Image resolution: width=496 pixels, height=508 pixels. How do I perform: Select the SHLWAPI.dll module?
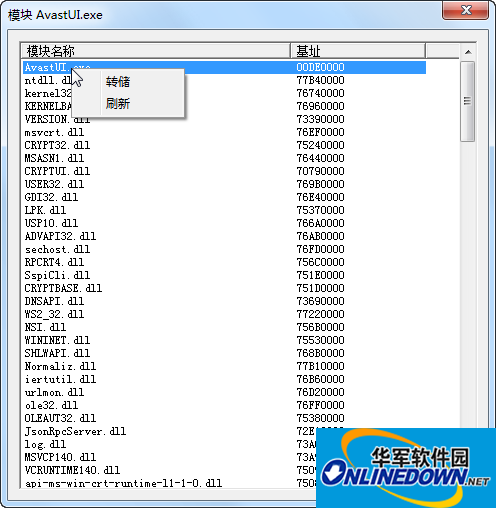[57, 353]
